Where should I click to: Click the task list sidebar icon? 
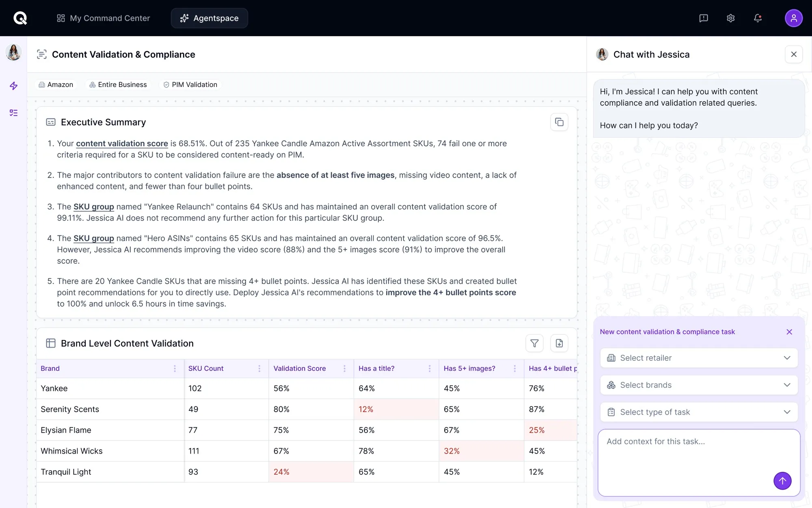13,113
